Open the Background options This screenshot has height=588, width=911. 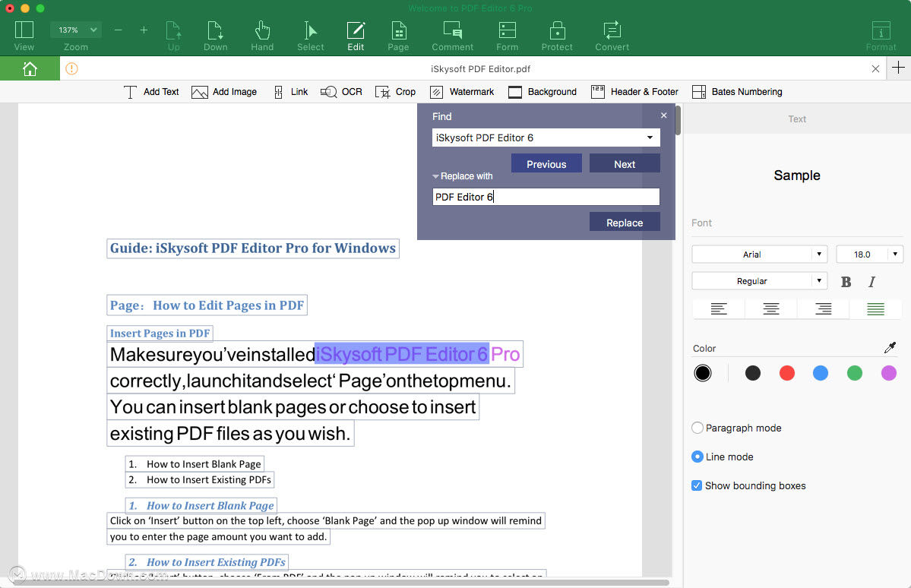[x=542, y=92]
